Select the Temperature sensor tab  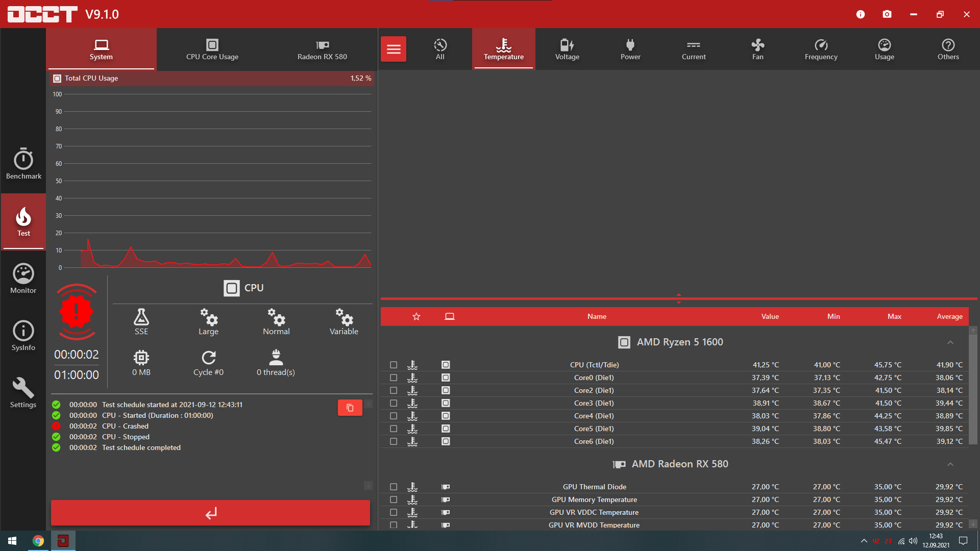[x=504, y=49]
